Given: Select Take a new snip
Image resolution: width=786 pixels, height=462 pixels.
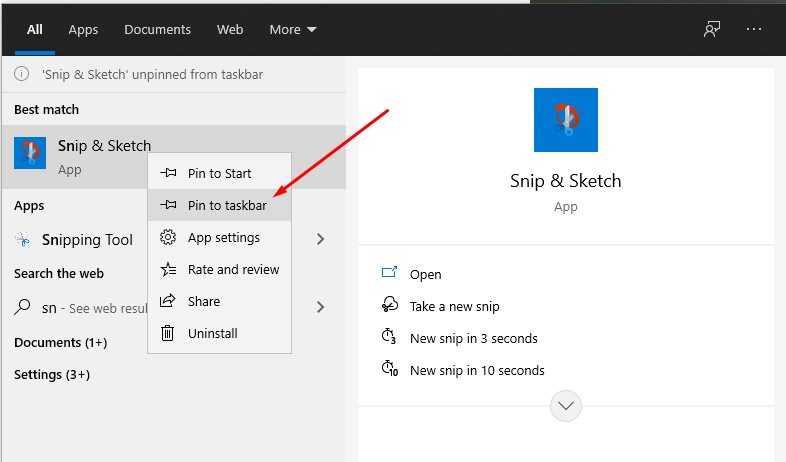Looking at the screenshot, I should [454, 306].
